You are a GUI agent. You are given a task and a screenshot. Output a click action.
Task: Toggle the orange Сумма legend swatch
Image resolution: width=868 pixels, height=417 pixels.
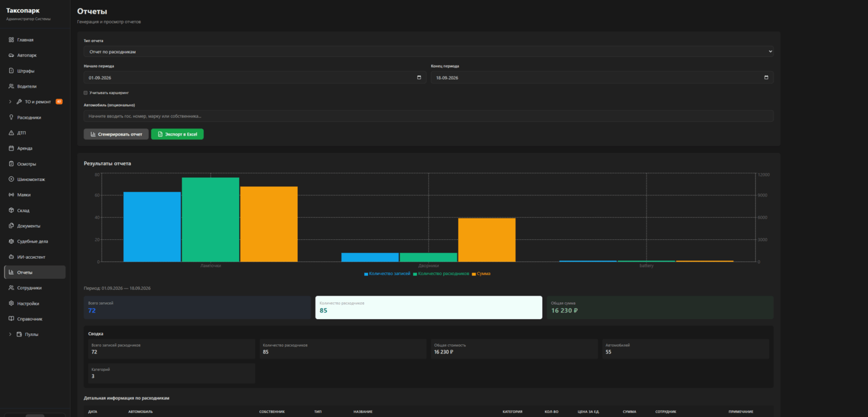(x=474, y=274)
